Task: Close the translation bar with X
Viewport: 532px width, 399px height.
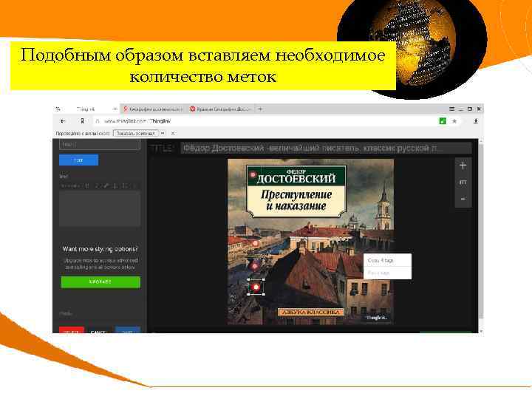Action: click(173, 133)
